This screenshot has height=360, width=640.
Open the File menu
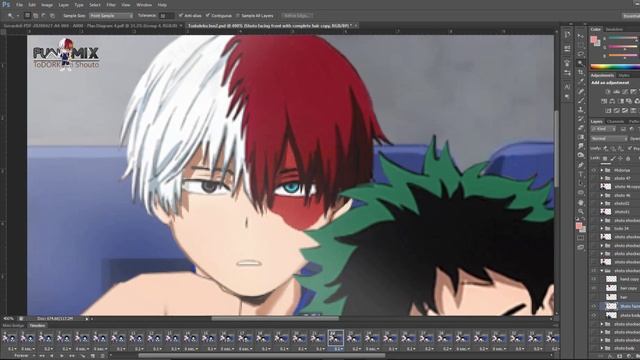pyautogui.click(x=19, y=5)
